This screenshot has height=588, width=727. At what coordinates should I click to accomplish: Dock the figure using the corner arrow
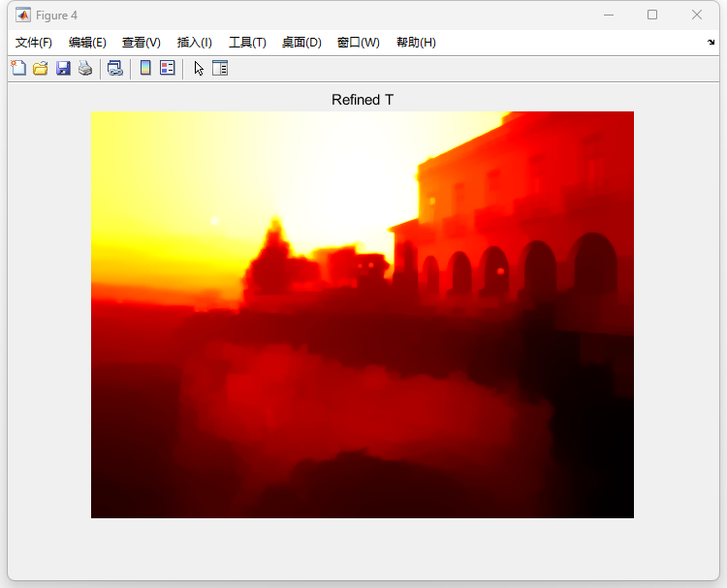711,43
